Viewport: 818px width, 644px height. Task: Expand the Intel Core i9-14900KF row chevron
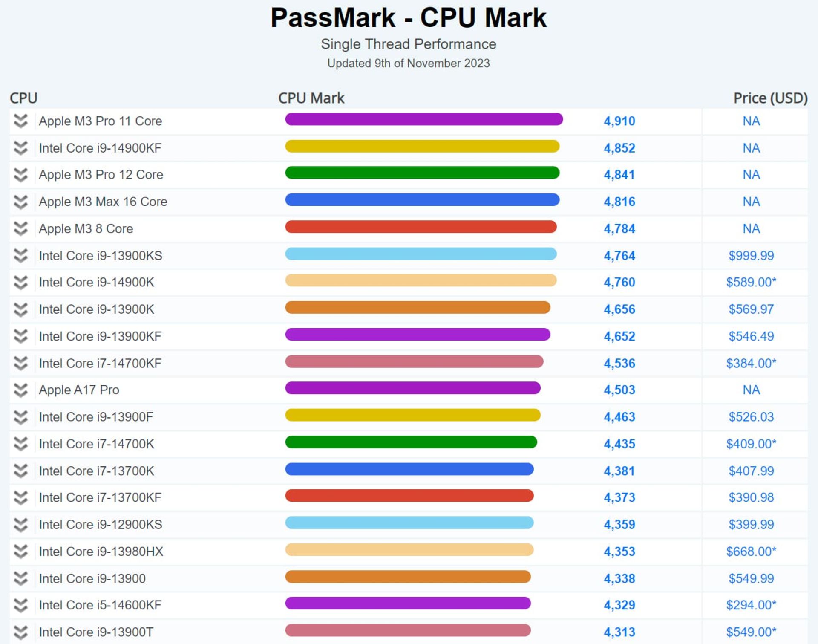(20, 148)
